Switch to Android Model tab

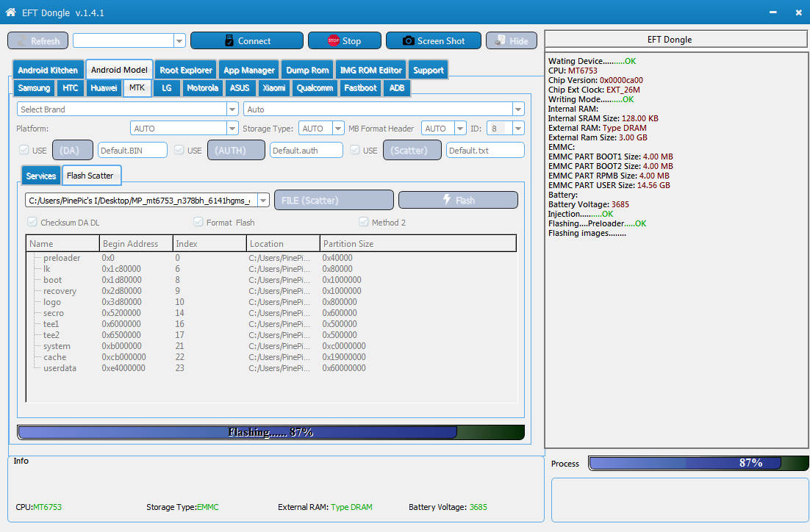(x=119, y=70)
